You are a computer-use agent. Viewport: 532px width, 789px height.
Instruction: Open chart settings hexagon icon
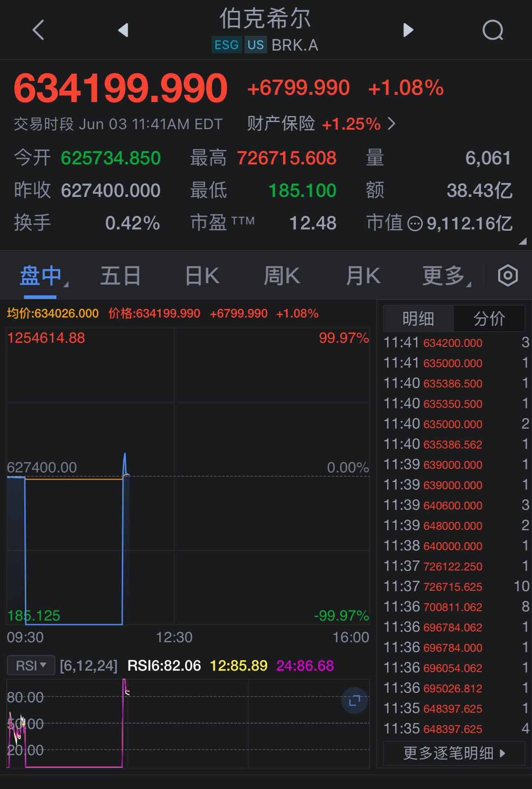click(508, 275)
